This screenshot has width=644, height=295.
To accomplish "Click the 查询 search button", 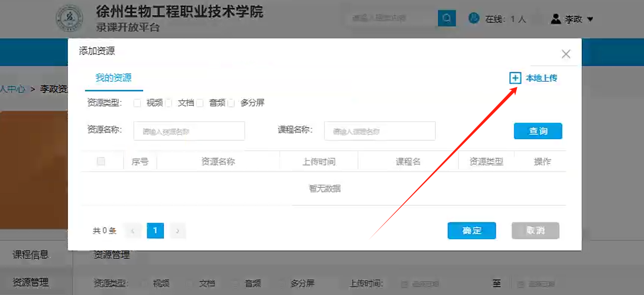I will pyautogui.click(x=538, y=131).
